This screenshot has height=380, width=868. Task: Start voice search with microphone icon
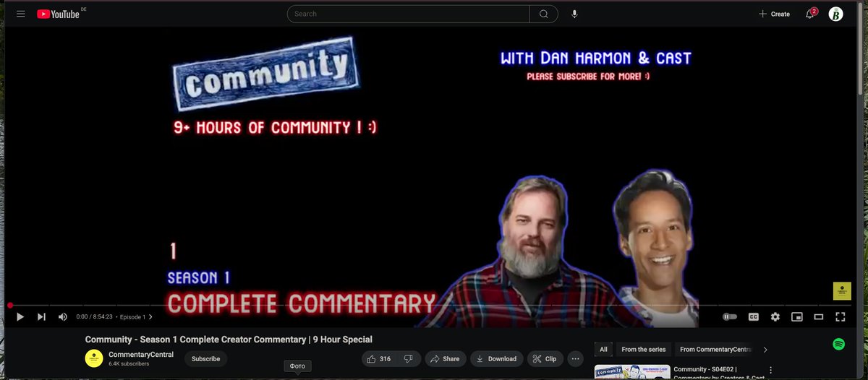click(574, 14)
